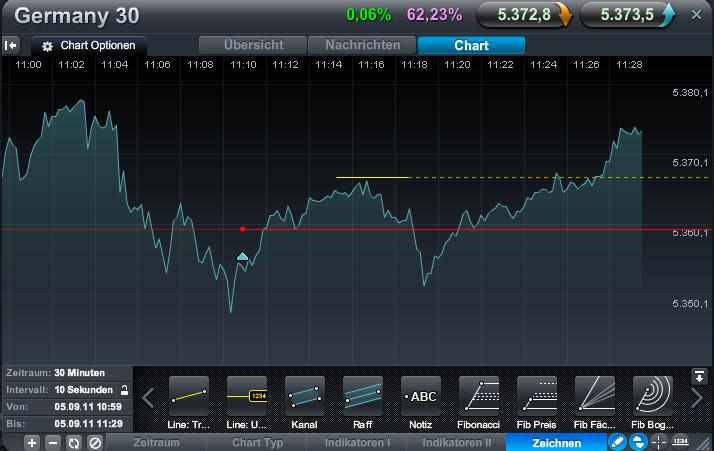The width and height of the screenshot is (714, 451).
Task: Click the refresh chart icon
Action: pyautogui.click(x=74, y=442)
